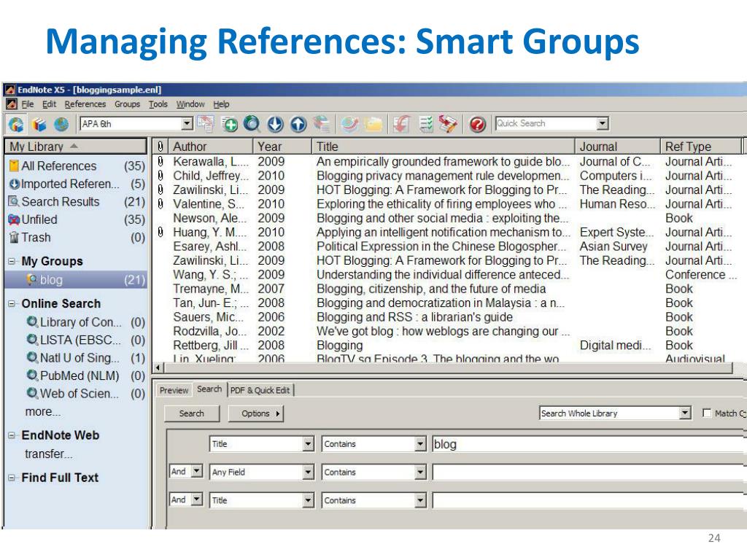747x560 pixels.
Task: Open the Tools menu
Action: [x=158, y=104]
